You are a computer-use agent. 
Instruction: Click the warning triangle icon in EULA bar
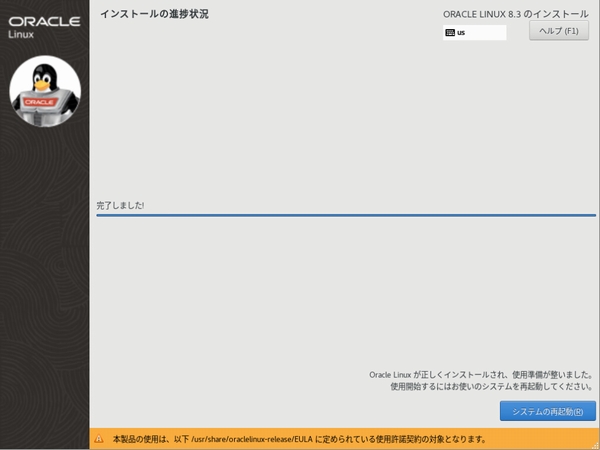click(x=99, y=439)
